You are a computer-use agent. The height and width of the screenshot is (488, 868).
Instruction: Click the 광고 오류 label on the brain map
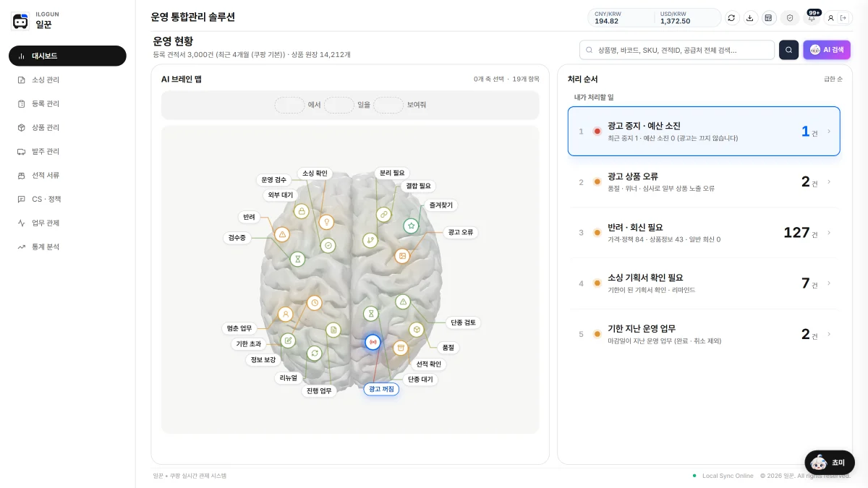pyautogui.click(x=461, y=232)
